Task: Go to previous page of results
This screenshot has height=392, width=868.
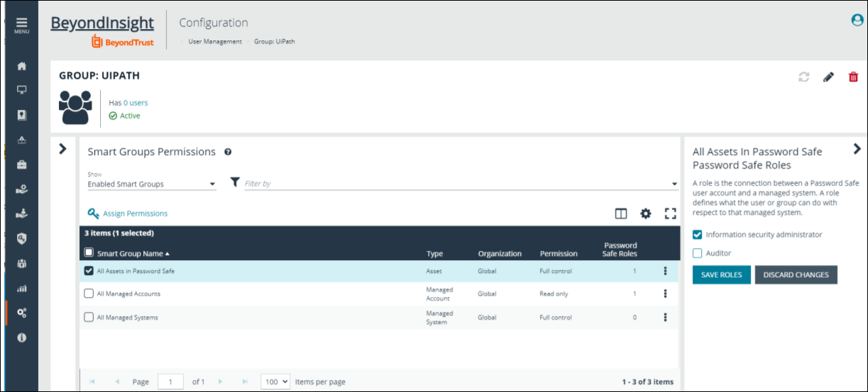Action: pos(117,381)
